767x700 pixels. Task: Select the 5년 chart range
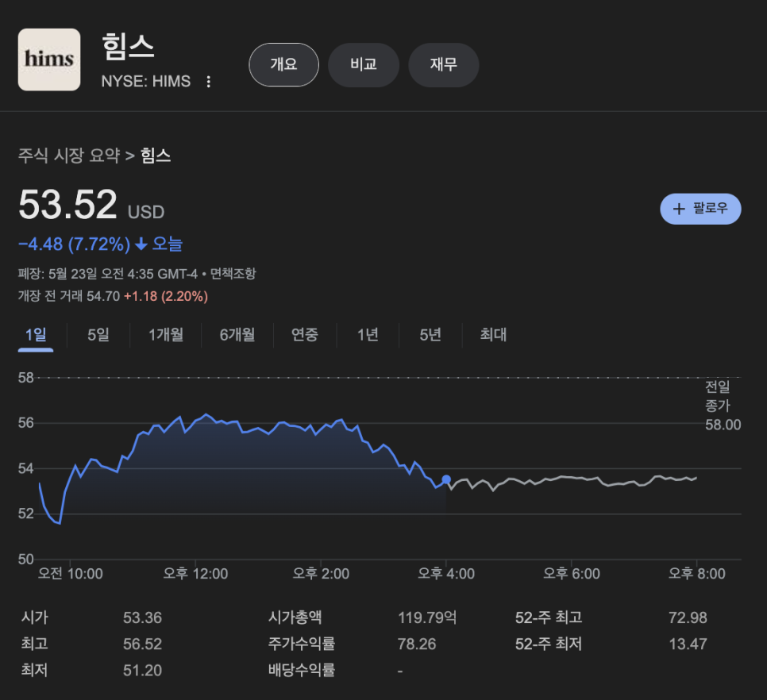click(430, 335)
